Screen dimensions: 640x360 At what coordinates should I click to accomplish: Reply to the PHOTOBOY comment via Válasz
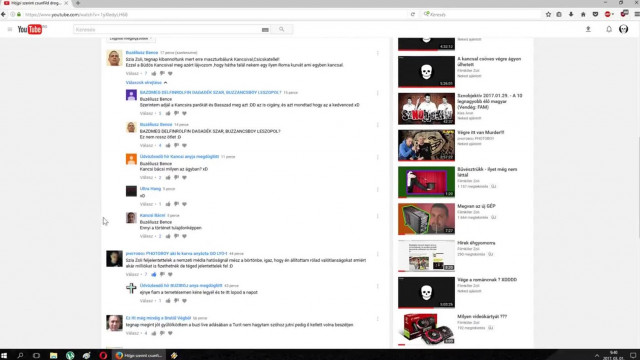(132, 274)
